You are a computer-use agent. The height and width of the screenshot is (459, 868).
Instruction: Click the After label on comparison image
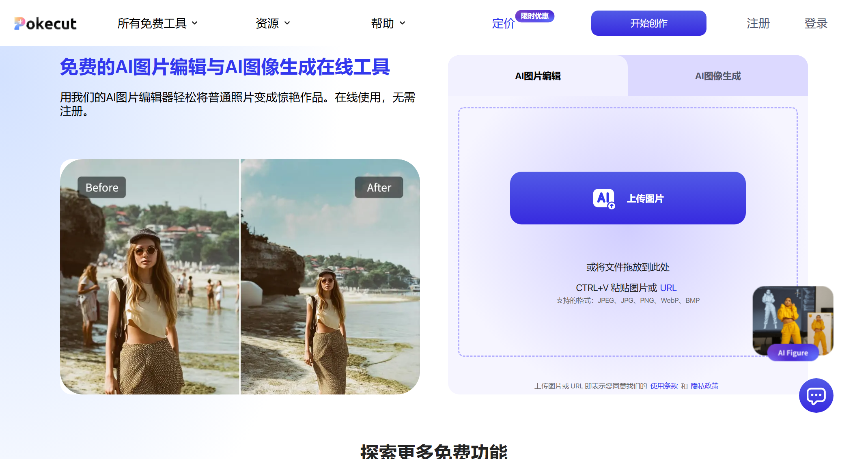[x=379, y=187]
